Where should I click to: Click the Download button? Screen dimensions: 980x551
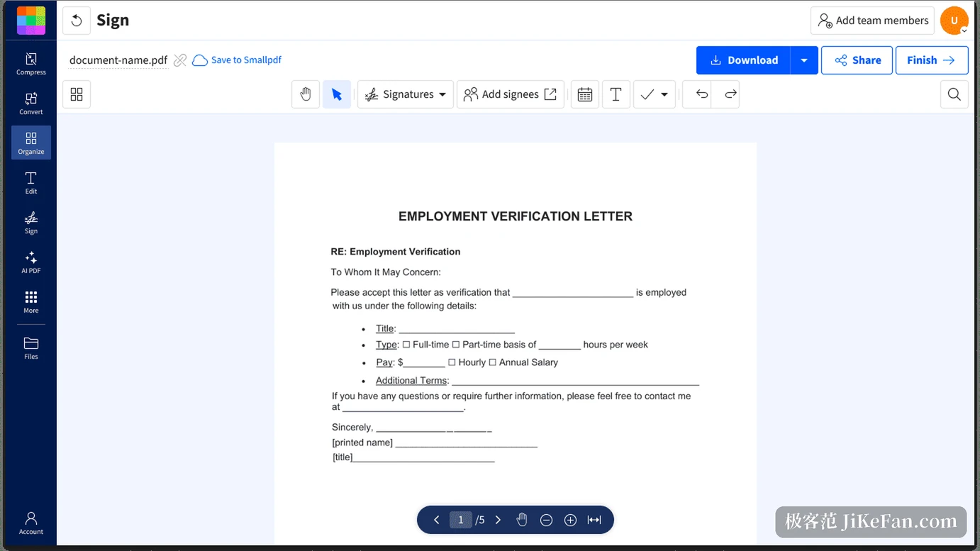744,60
